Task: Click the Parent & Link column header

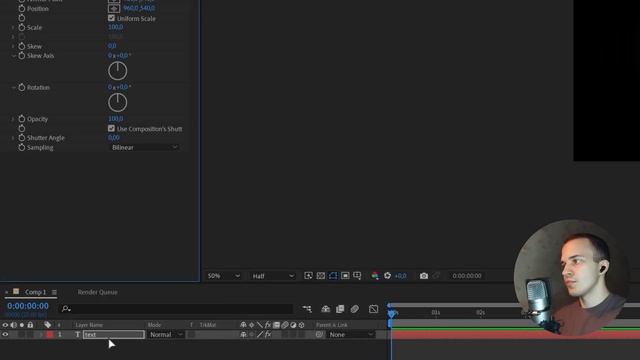Action: pos(331,325)
